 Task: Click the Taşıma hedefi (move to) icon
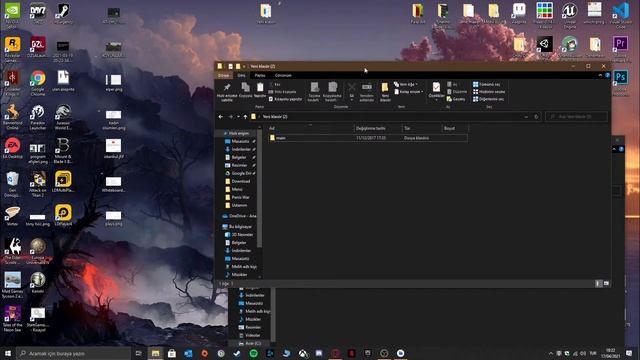(314, 91)
